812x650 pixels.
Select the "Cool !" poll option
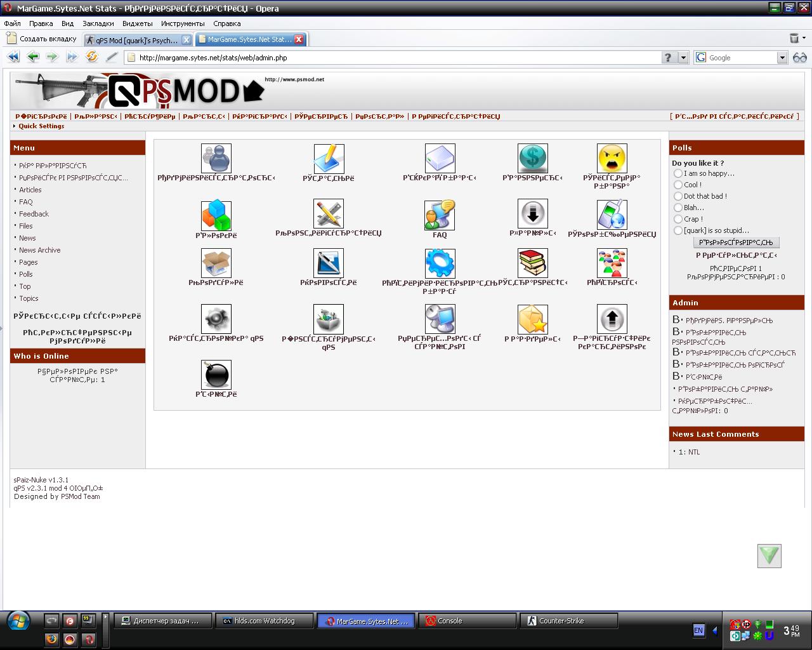tap(678, 185)
